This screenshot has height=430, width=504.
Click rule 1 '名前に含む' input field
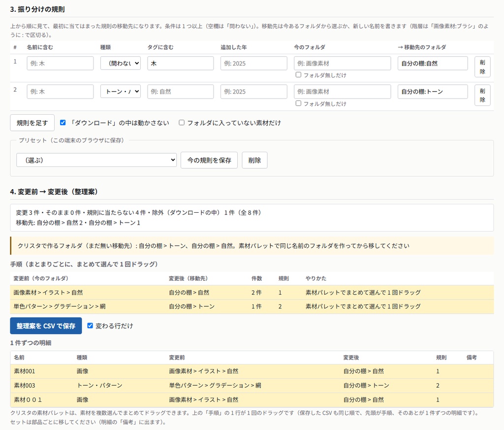click(x=60, y=64)
